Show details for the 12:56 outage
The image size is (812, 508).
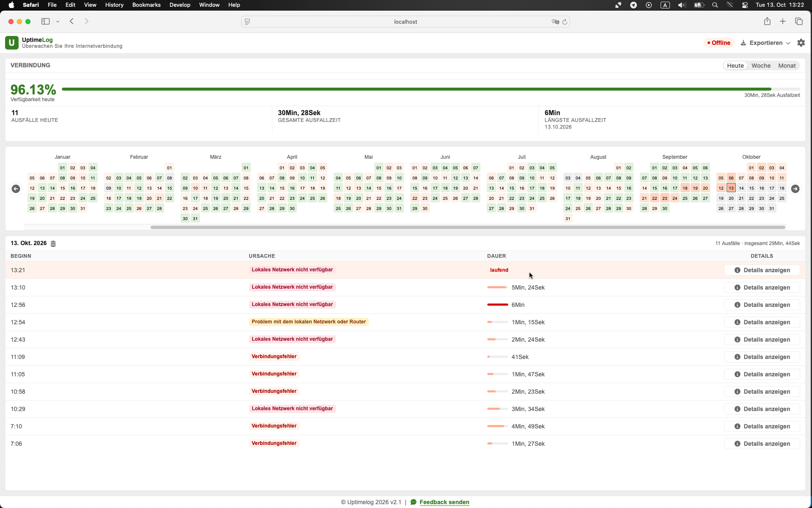click(762, 305)
